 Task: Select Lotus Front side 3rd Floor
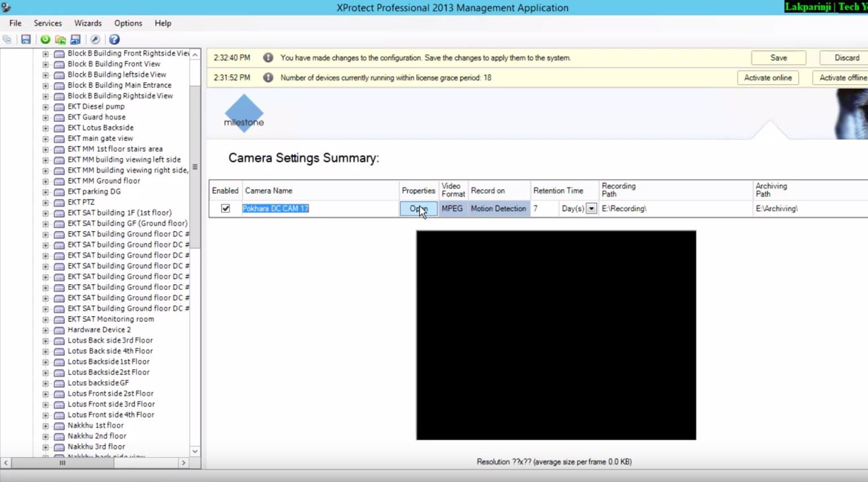[x=111, y=404]
